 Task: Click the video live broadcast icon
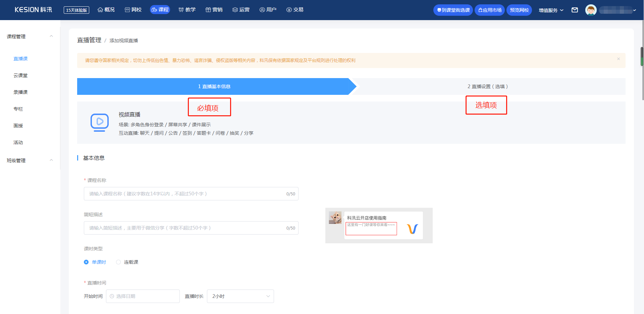pos(100,123)
